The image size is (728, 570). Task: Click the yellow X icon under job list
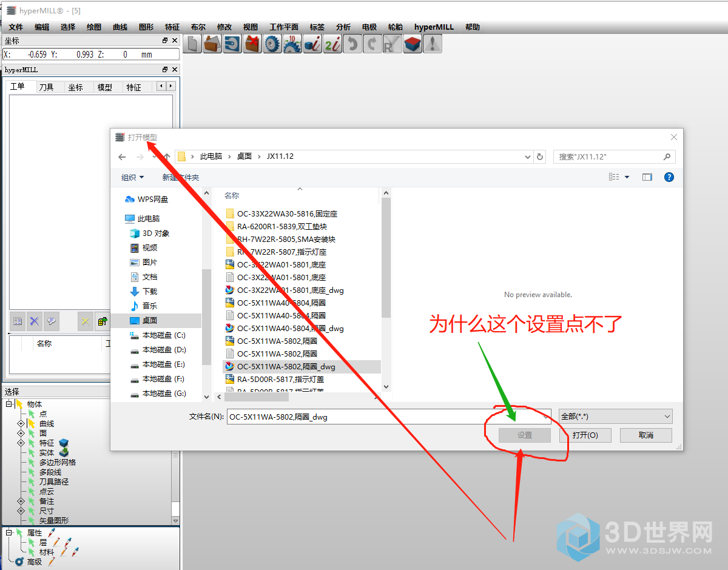[x=86, y=321]
